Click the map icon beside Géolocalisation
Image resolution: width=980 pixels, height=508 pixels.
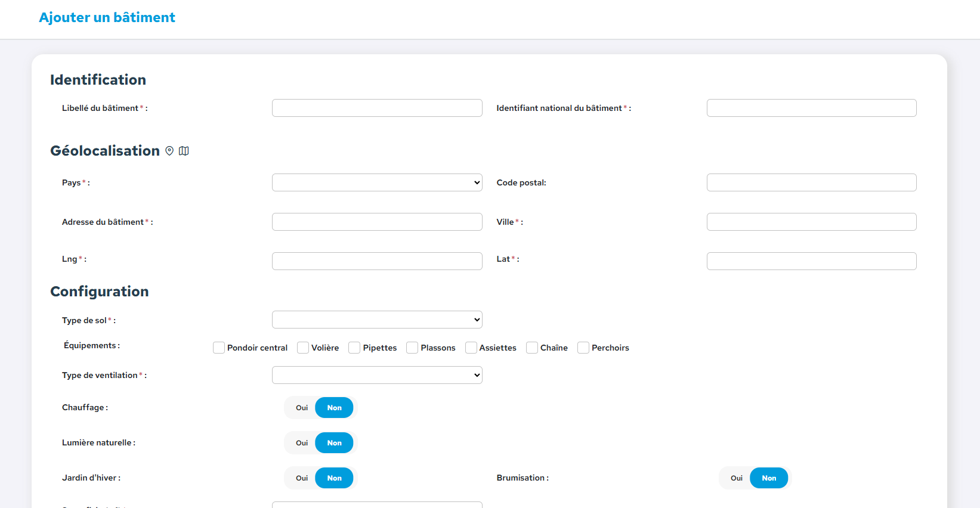pos(184,151)
